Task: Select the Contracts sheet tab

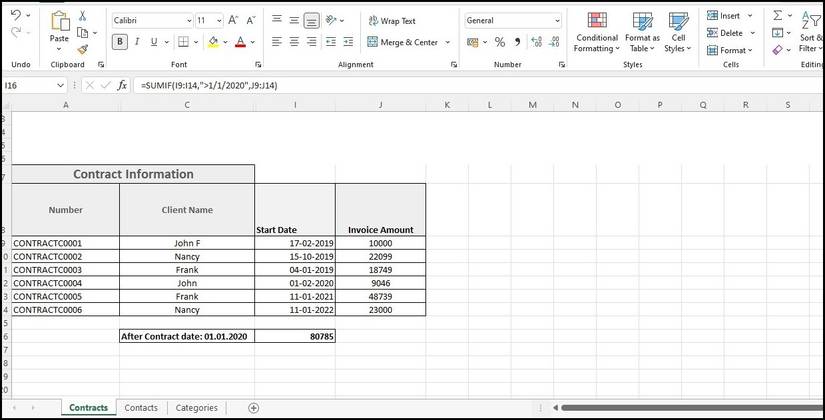Action: (x=88, y=407)
